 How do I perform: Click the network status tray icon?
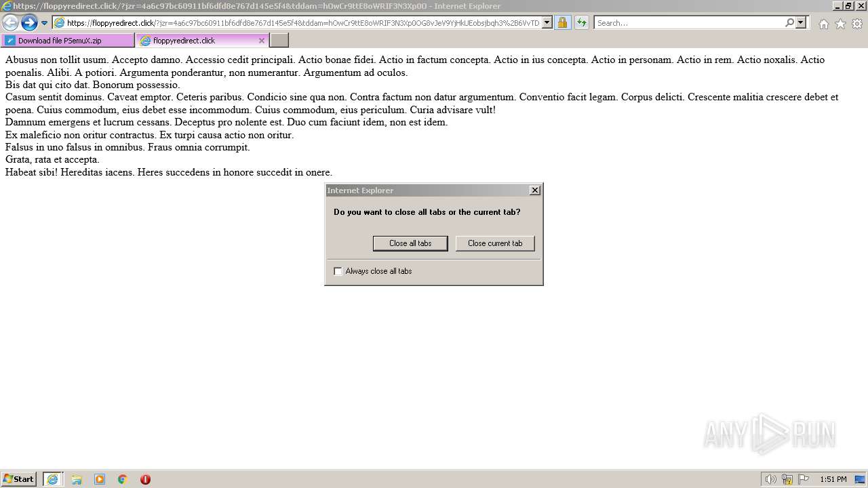[787, 479]
